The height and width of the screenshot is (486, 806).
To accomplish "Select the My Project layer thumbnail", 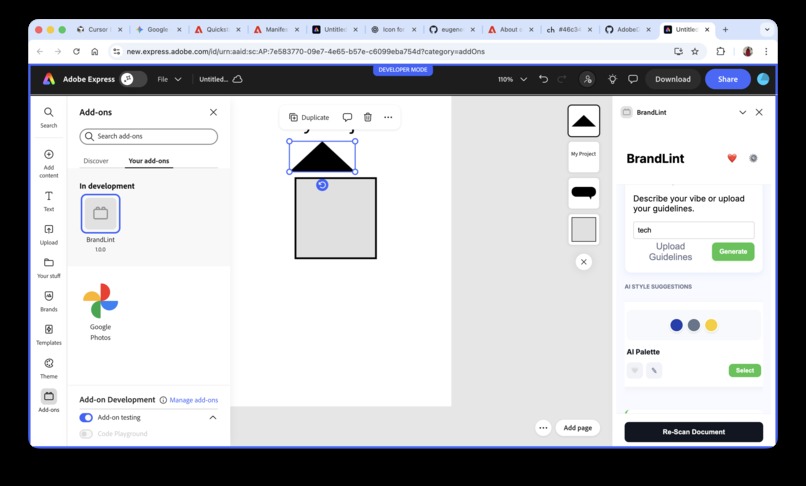I will 583,157.
